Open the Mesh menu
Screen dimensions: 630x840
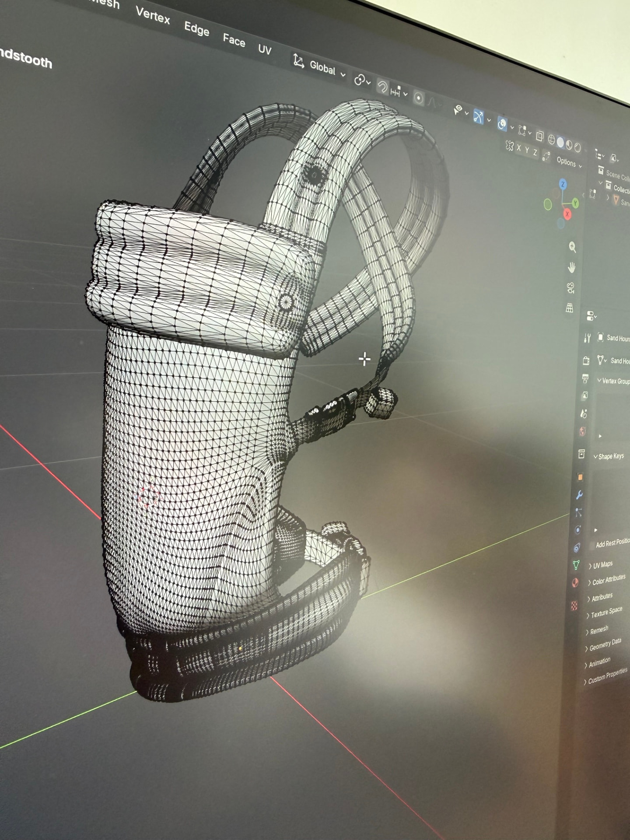[104, 3]
